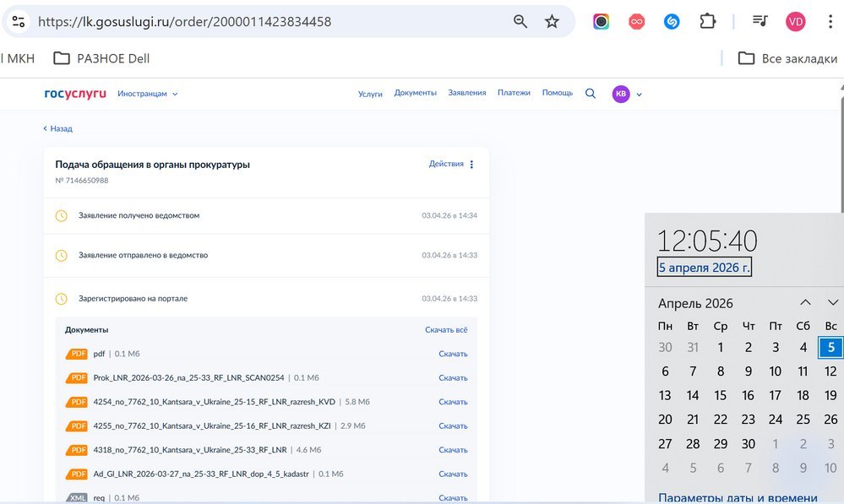Click the clock icon beside Зарегистрировано на портале
This screenshot has height=504, width=844.
(62, 299)
